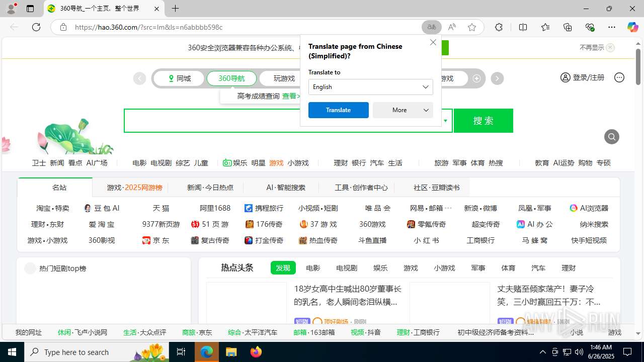Switch to 新闻·今日热点 tab

(x=210, y=188)
